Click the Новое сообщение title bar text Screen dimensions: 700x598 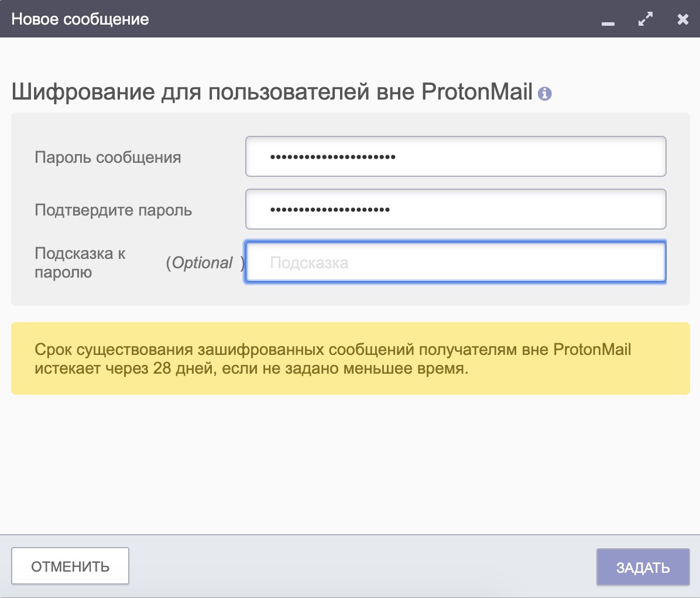pyautogui.click(x=80, y=19)
